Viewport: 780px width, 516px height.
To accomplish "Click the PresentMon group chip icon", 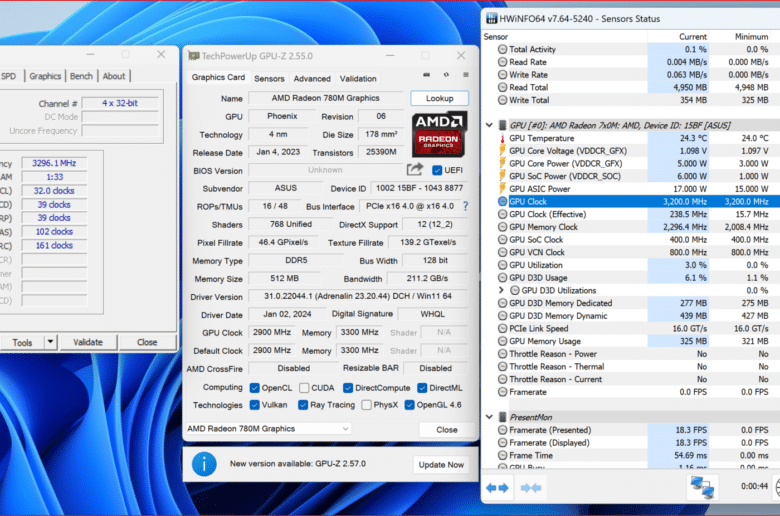I will point(502,417).
